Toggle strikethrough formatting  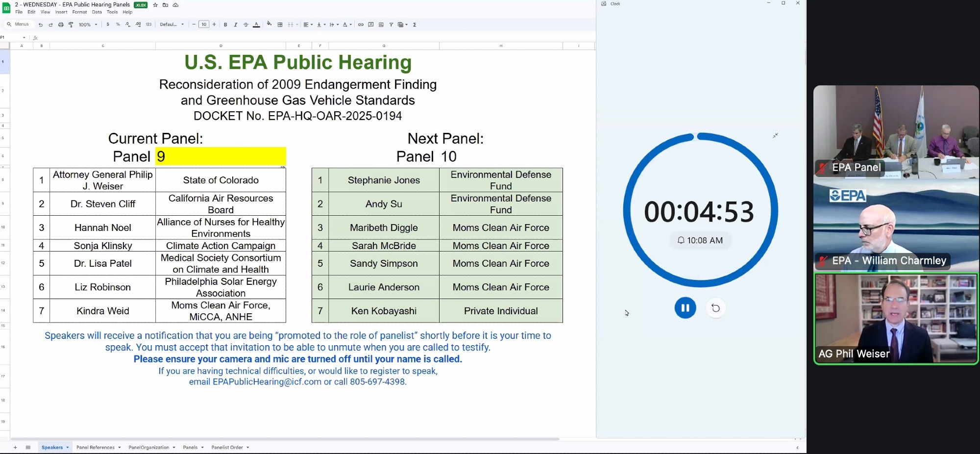click(x=246, y=25)
